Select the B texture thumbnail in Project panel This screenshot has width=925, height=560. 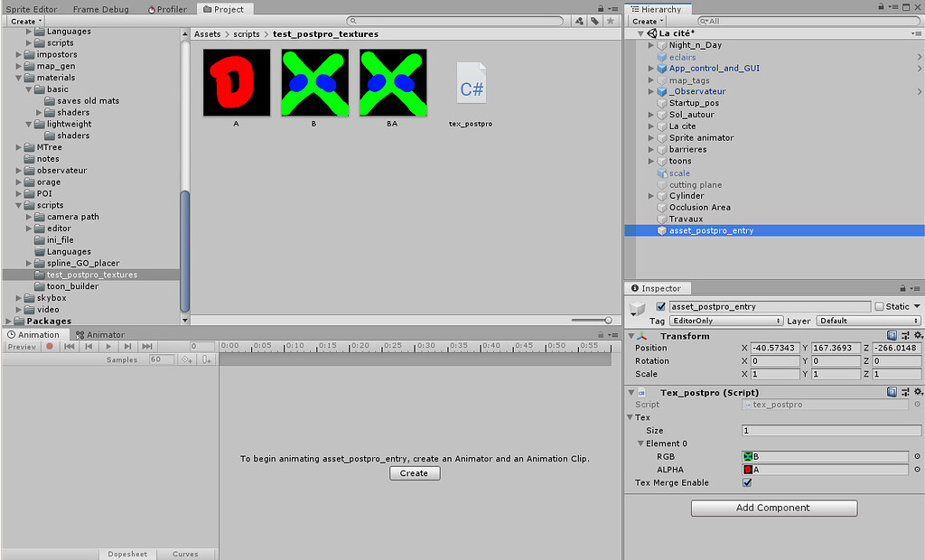point(313,81)
